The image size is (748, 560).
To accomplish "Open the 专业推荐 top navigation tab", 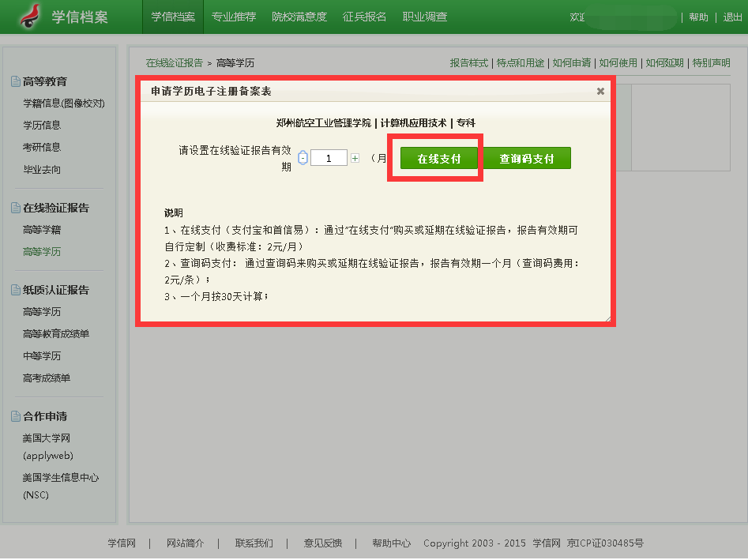I will (234, 17).
